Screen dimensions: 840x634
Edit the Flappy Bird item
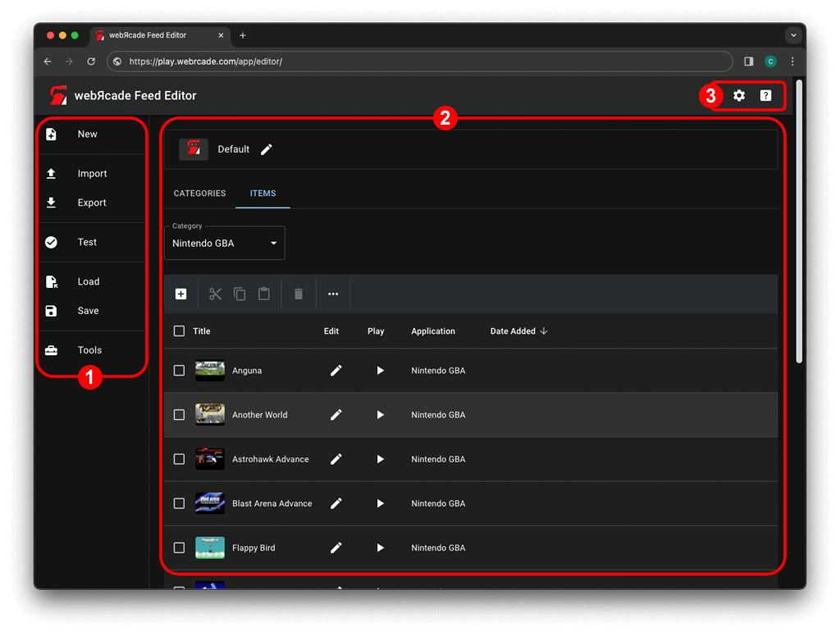[x=336, y=548]
